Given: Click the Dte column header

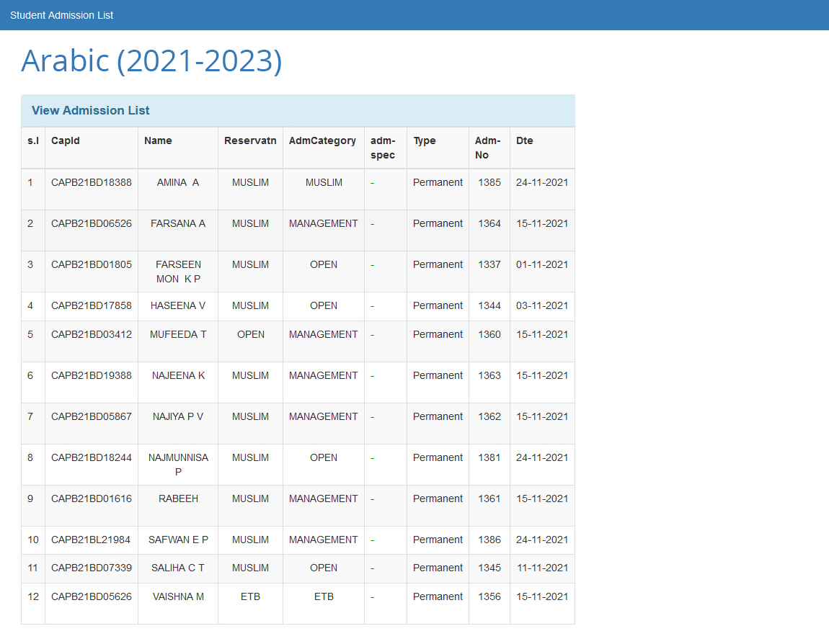Looking at the screenshot, I should 525,140.
